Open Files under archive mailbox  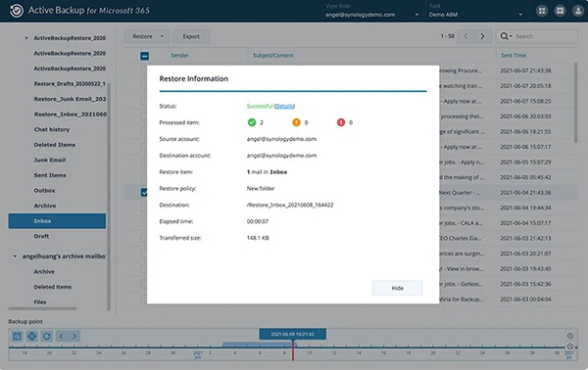[x=40, y=301]
